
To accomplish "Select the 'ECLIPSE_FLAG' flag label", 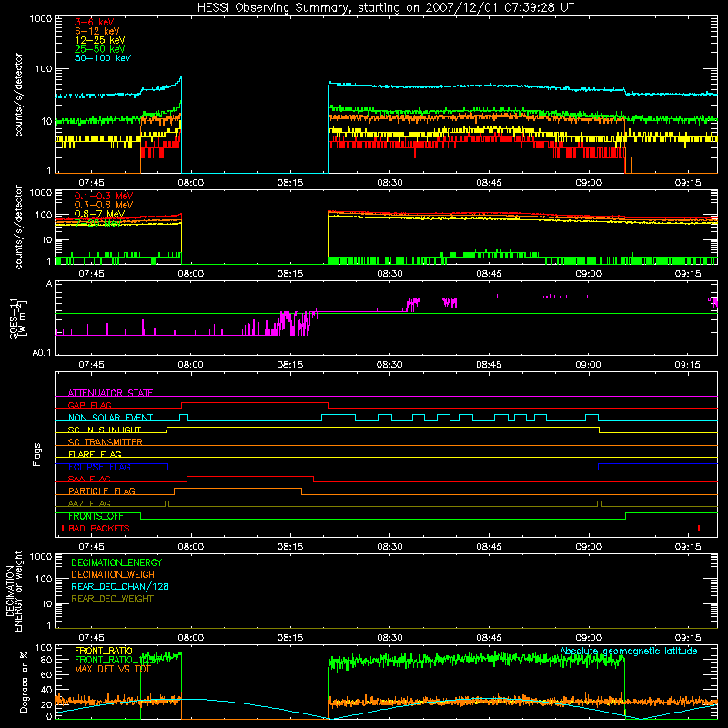I will [99, 467].
